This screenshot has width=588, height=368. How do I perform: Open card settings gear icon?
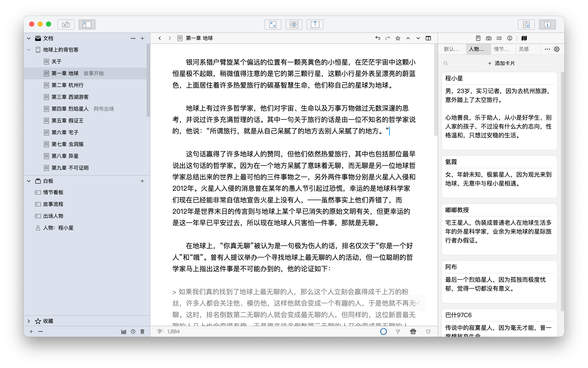coord(557,49)
